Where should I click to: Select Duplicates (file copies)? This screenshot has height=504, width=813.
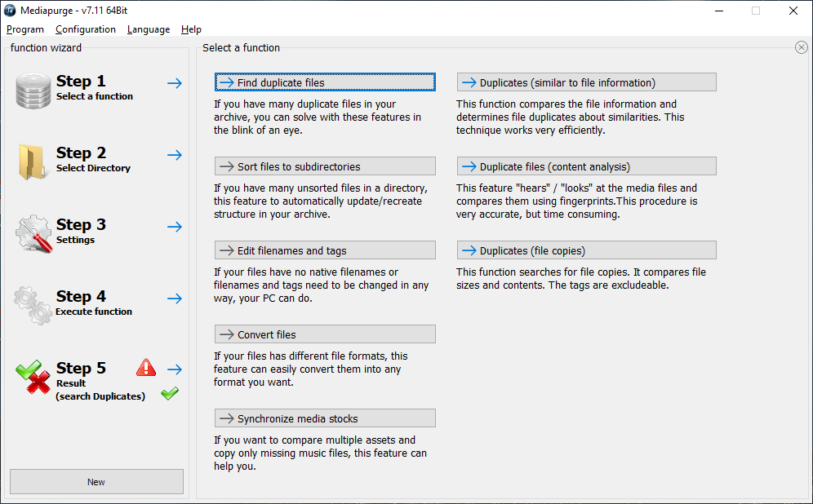586,250
